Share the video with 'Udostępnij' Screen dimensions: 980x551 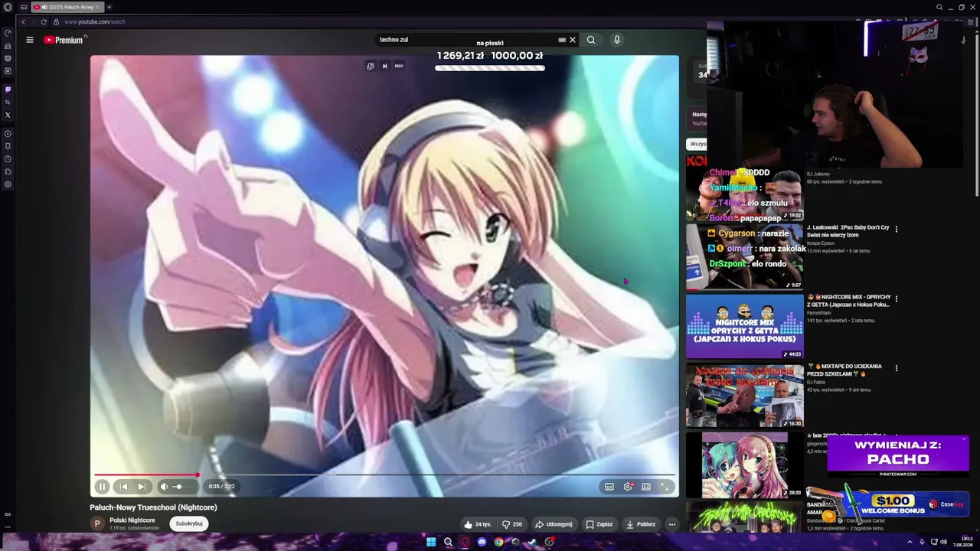point(554,524)
